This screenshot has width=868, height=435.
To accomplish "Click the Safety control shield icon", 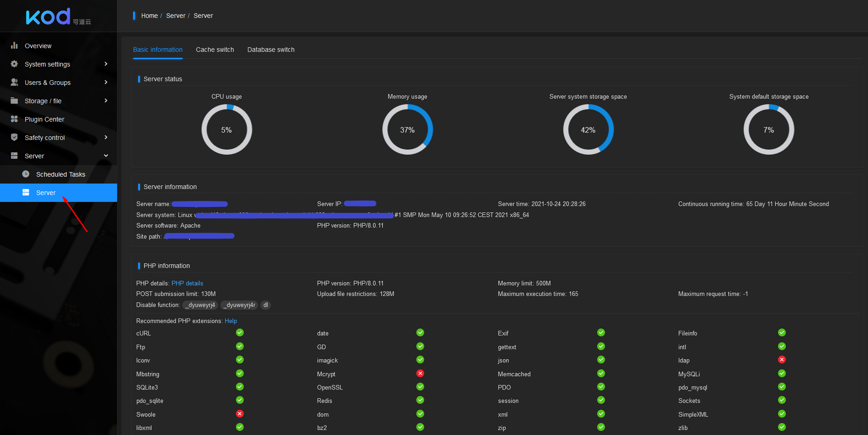I will (15, 137).
